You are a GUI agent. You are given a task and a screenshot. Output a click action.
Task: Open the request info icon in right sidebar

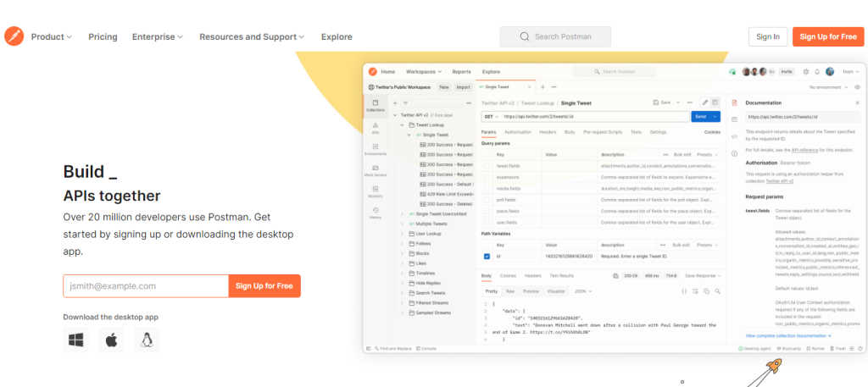point(735,153)
